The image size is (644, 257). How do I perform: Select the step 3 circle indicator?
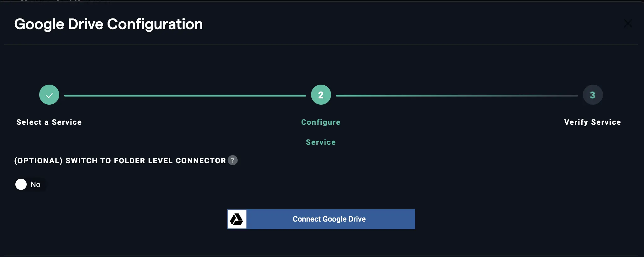tap(592, 95)
